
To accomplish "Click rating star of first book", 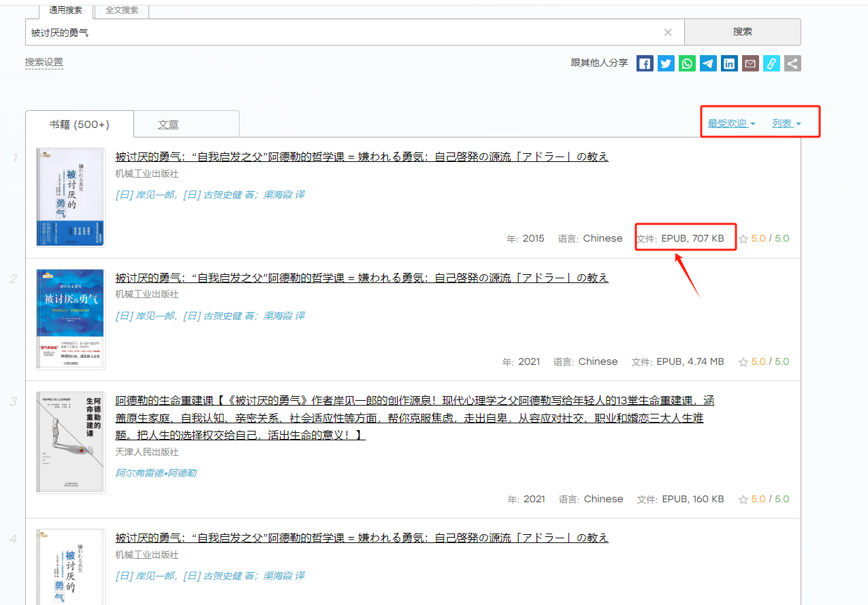I will click(743, 239).
